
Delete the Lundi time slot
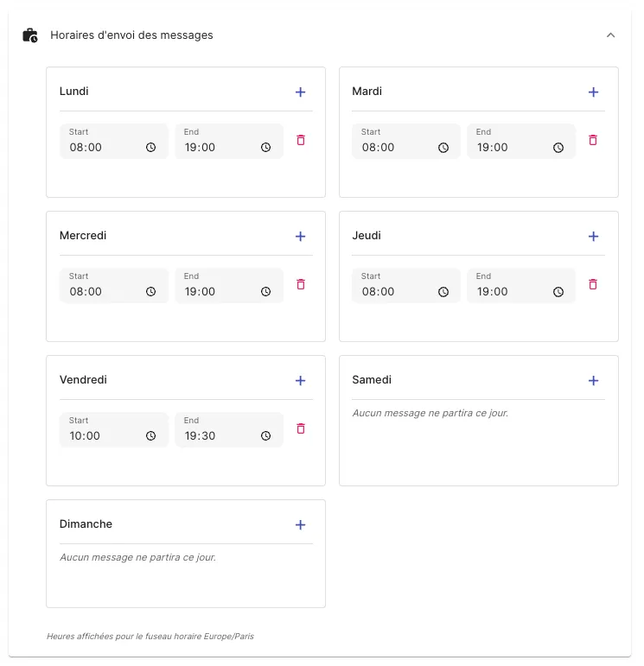point(301,140)
